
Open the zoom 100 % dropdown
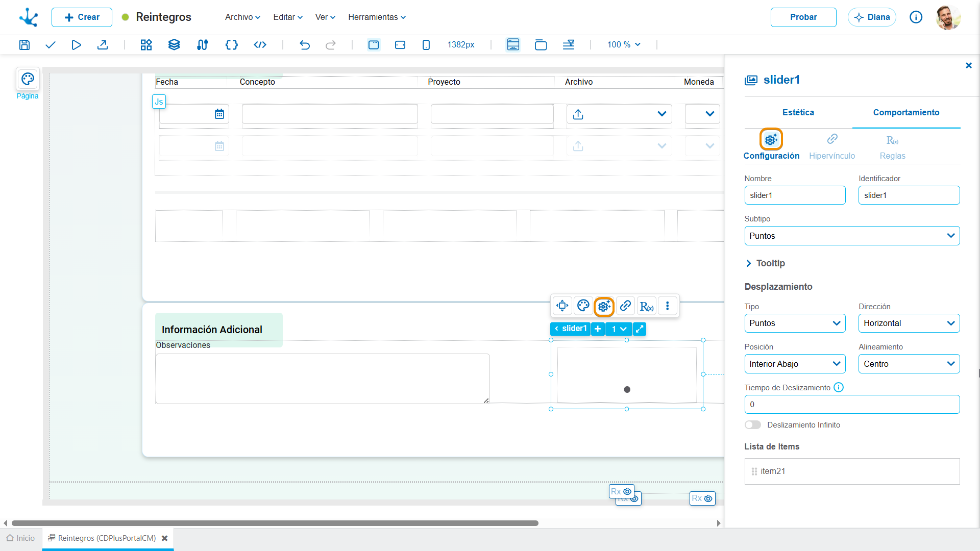click(623, 45)
